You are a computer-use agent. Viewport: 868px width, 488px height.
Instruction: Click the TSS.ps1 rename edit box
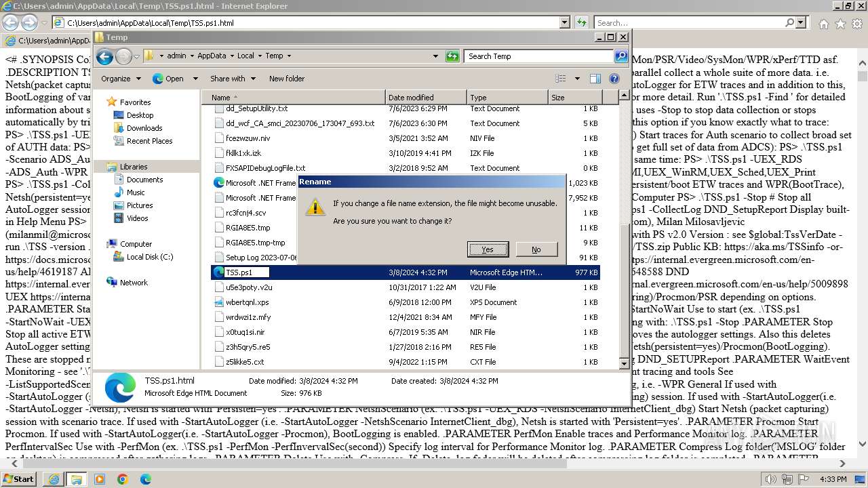(247, 272)
